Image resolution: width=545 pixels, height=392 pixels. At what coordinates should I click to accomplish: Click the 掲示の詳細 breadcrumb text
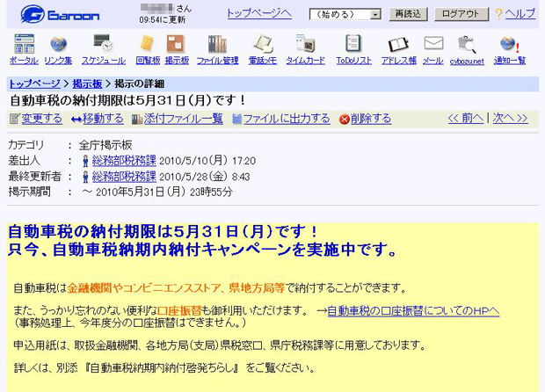pos(140,83)
